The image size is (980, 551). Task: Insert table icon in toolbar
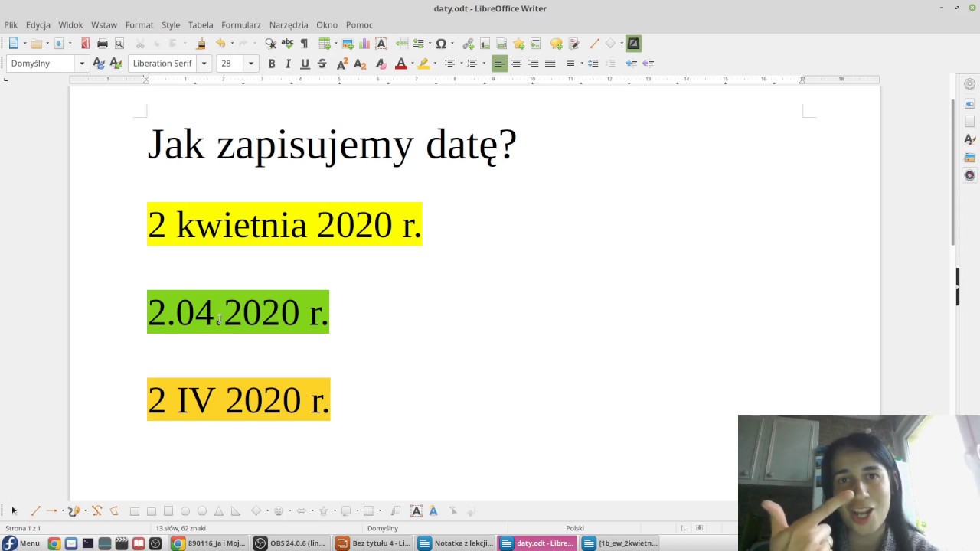(325, 44)
